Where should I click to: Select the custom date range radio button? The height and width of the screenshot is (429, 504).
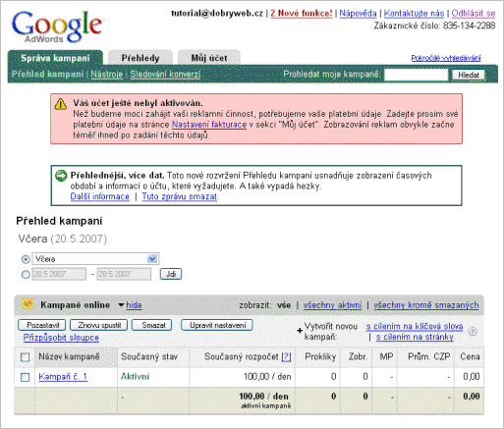point(26,275)
